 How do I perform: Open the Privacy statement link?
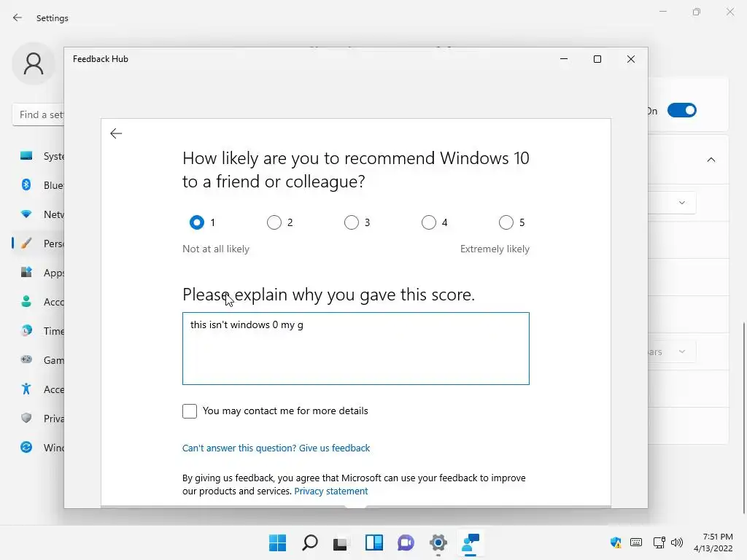331,491
